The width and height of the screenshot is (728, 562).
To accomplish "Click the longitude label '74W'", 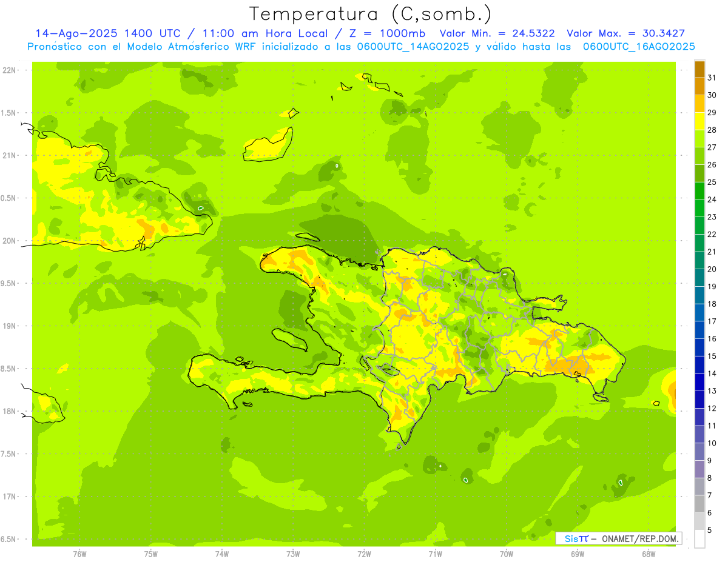I will click(222, 554).
